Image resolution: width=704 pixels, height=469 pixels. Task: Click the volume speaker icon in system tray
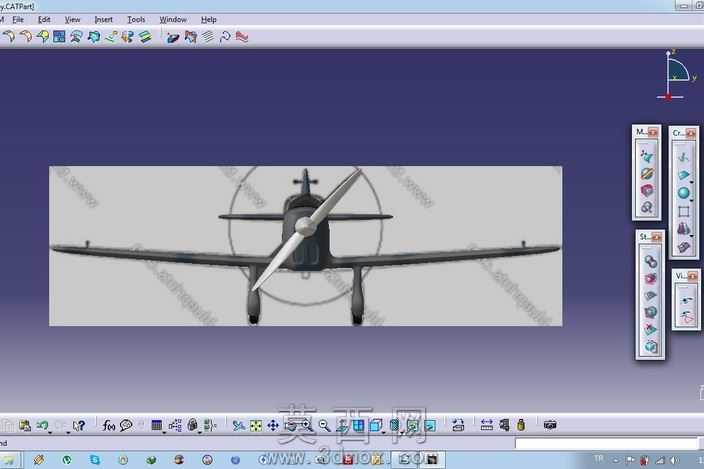(x=674, y=460)
